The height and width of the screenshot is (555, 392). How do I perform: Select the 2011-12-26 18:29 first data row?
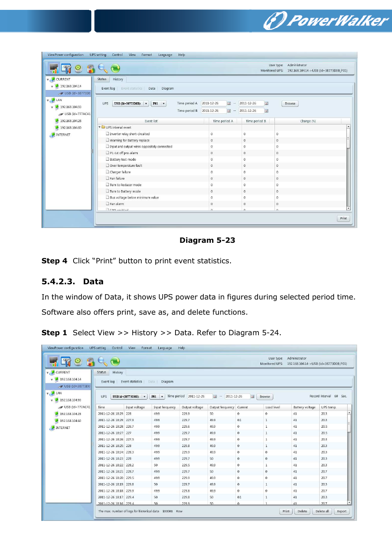pos(222,414)
